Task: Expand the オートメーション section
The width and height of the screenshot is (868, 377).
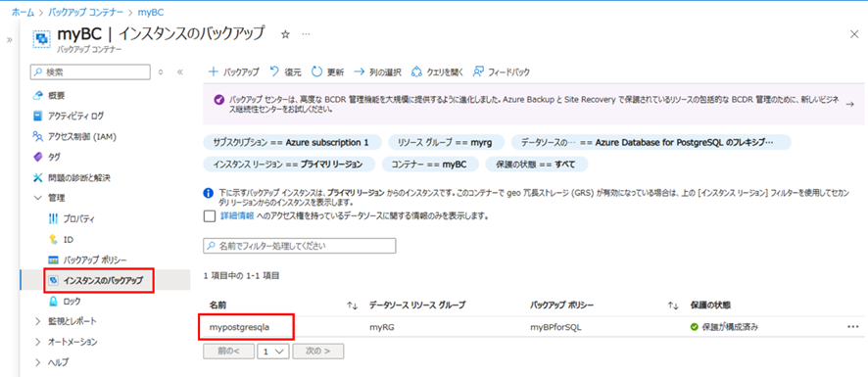Action: click(x=38, y=342)
